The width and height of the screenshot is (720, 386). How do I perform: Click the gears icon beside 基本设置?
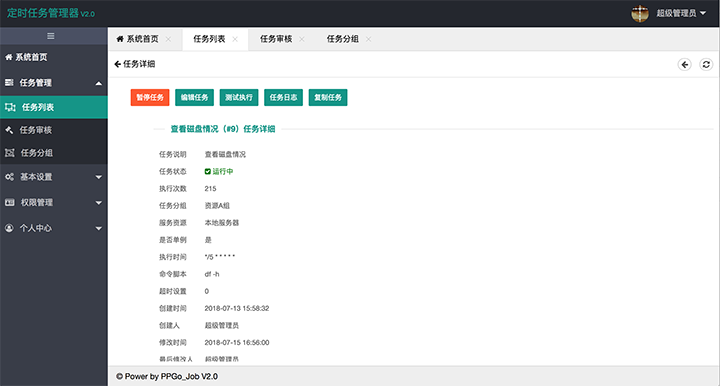(x=10, y=177)
